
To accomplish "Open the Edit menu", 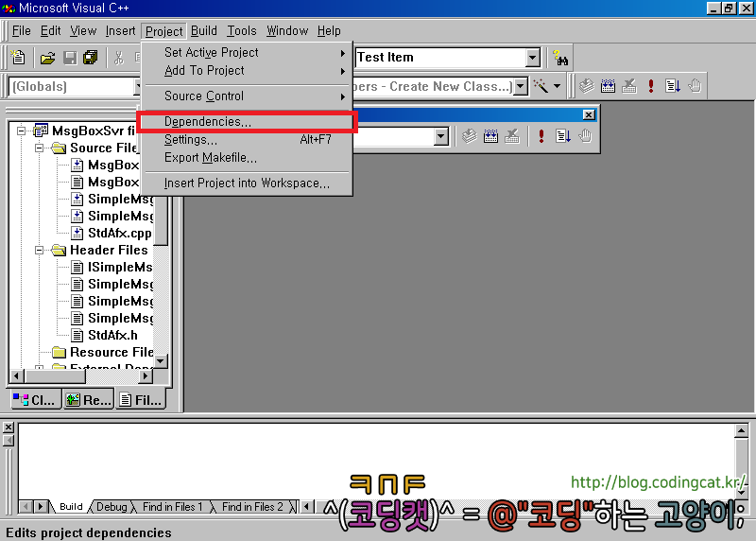I will coord(50,31).
